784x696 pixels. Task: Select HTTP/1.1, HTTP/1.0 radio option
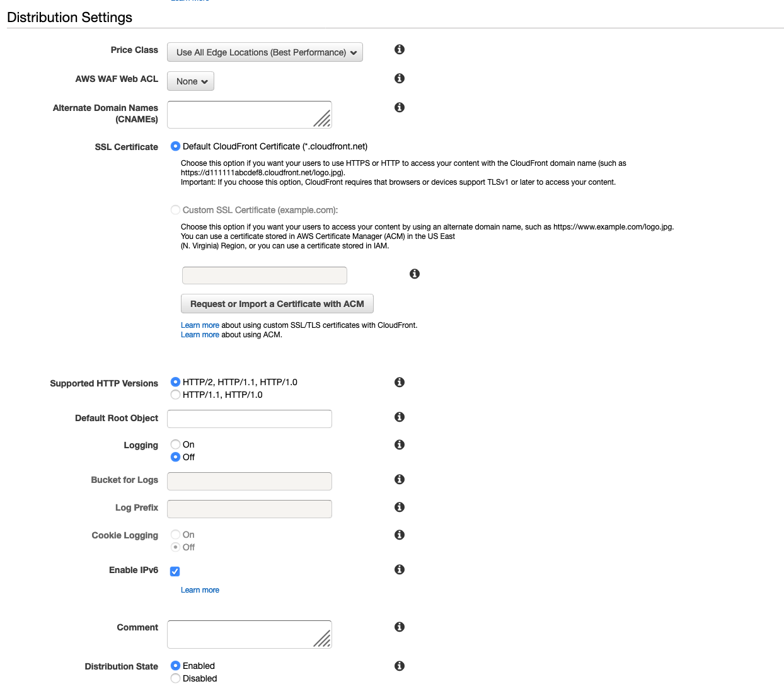click(176, 395)
